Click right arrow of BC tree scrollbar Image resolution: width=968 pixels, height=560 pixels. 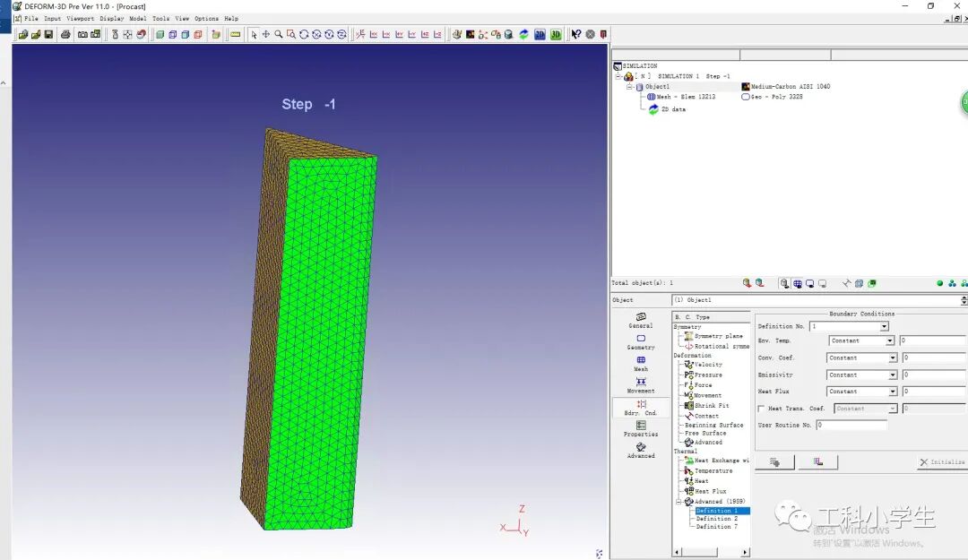click(745, 553)
